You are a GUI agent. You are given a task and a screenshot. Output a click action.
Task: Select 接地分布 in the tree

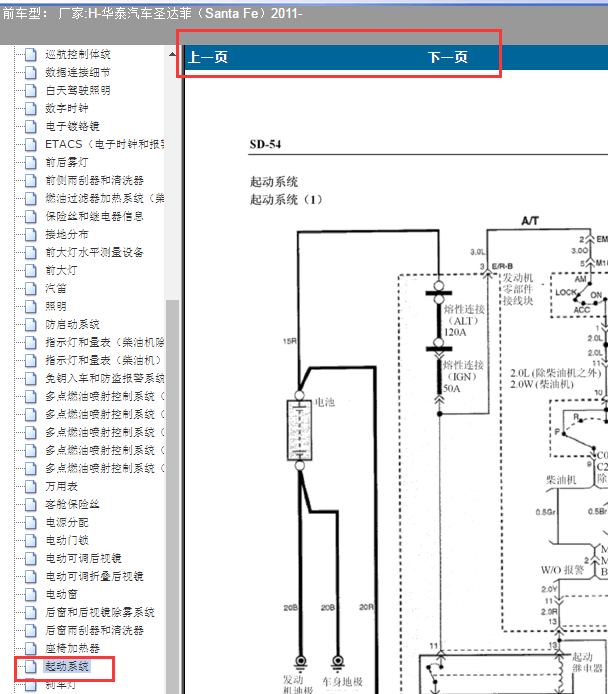67,235
